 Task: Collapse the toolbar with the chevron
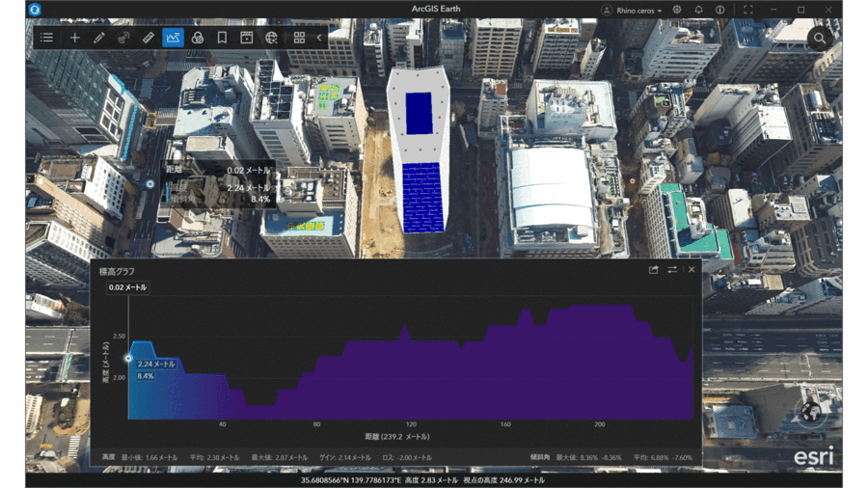coord(319,38)
